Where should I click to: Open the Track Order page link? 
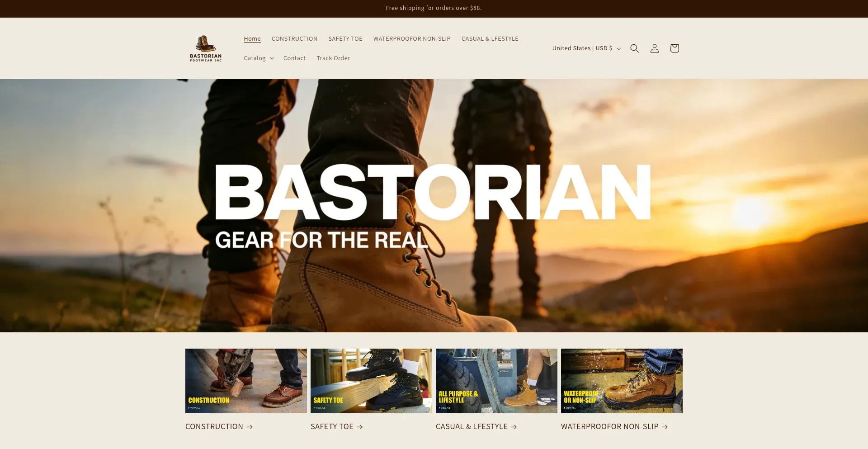tap(333, 58)
